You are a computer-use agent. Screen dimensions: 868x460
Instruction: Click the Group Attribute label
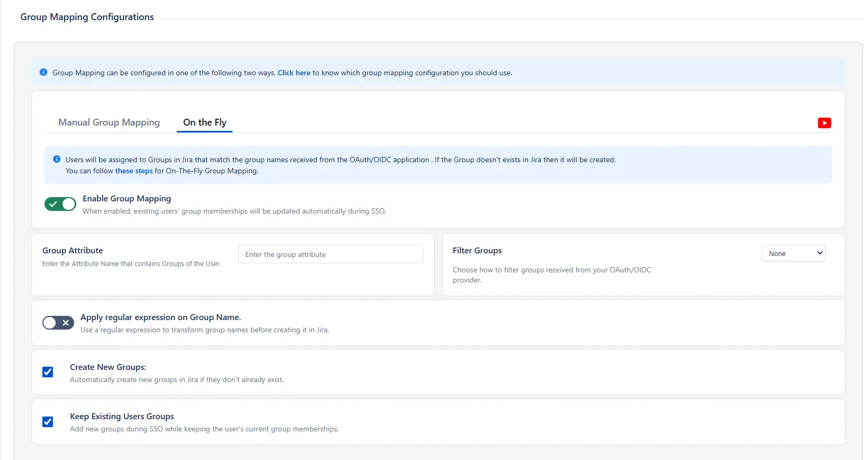coord(73,251)
